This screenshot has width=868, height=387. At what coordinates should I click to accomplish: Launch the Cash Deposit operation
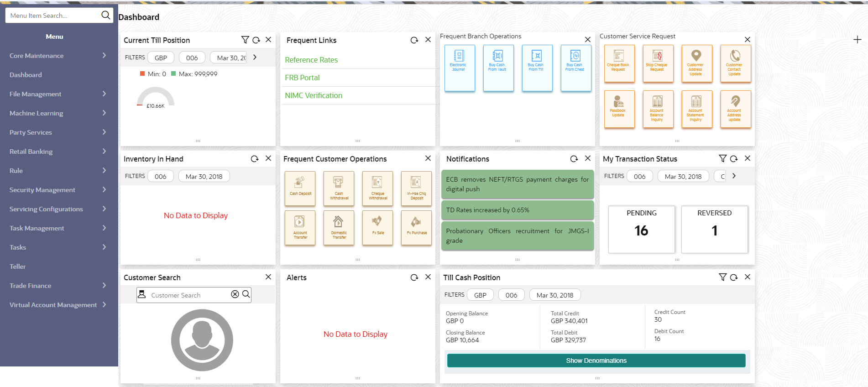pos(300,188)
